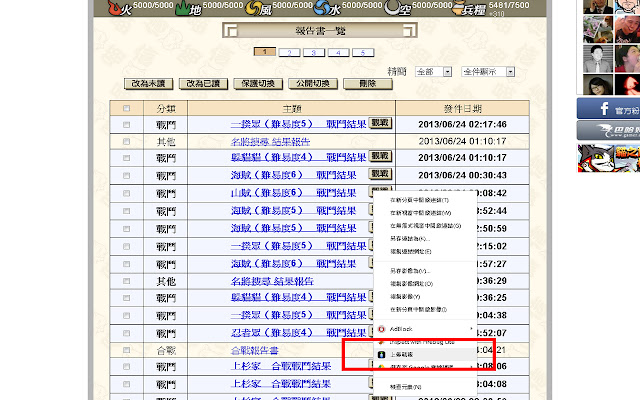Go to report page 4
640x400 pixels.
[x=338, y=52]
